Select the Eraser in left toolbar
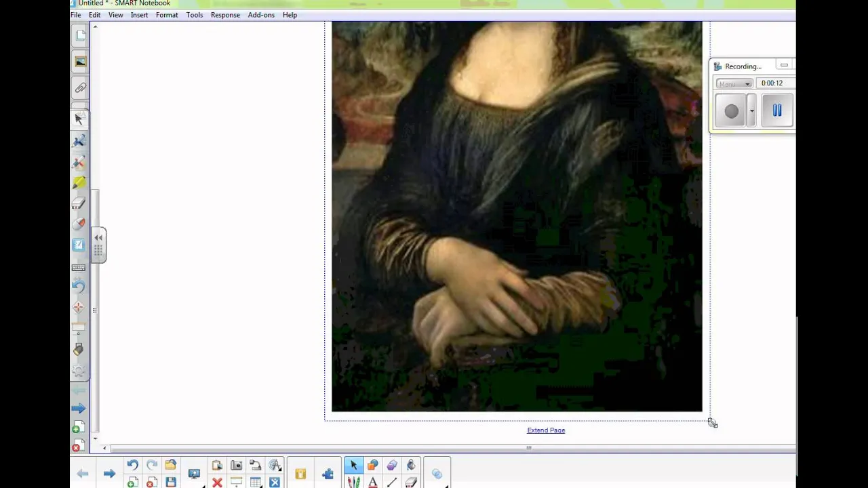This screenshot has width=868, height=488. 79,203
